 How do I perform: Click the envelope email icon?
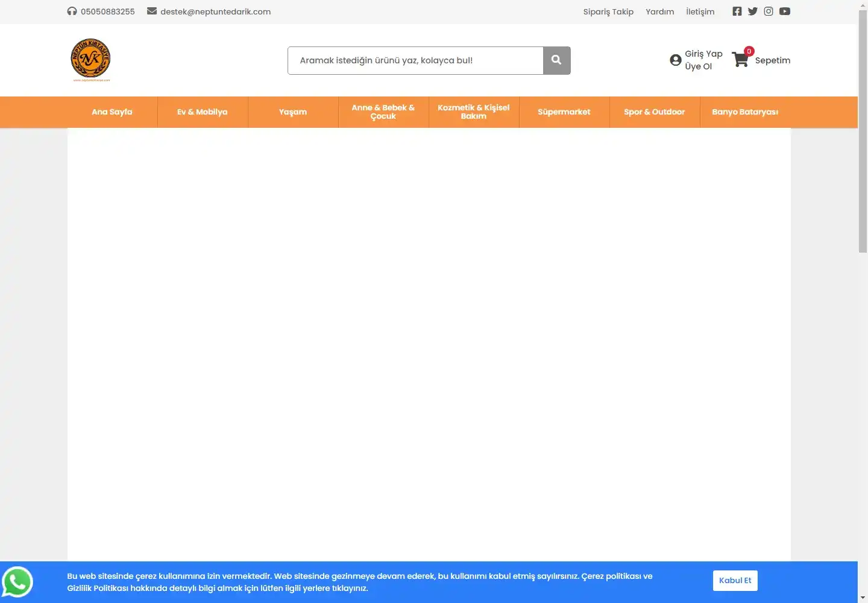[x=152, y=11]
